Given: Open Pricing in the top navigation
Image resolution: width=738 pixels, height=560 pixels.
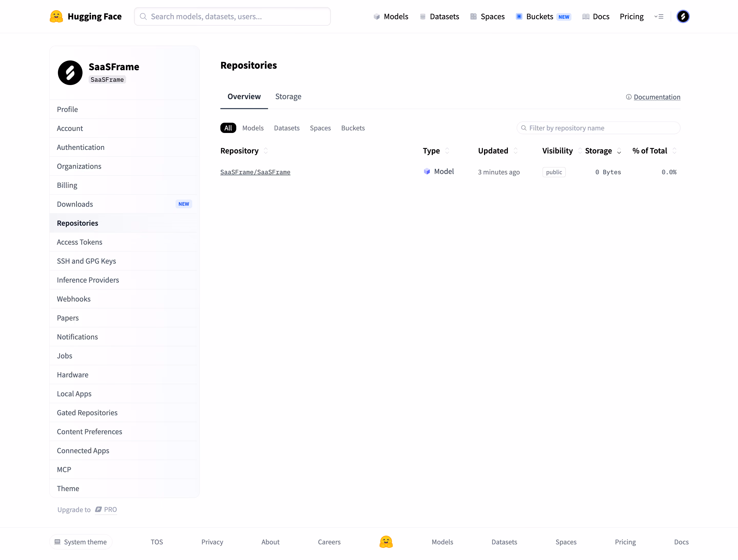Looking at the screenshot, I should point(631,17).
